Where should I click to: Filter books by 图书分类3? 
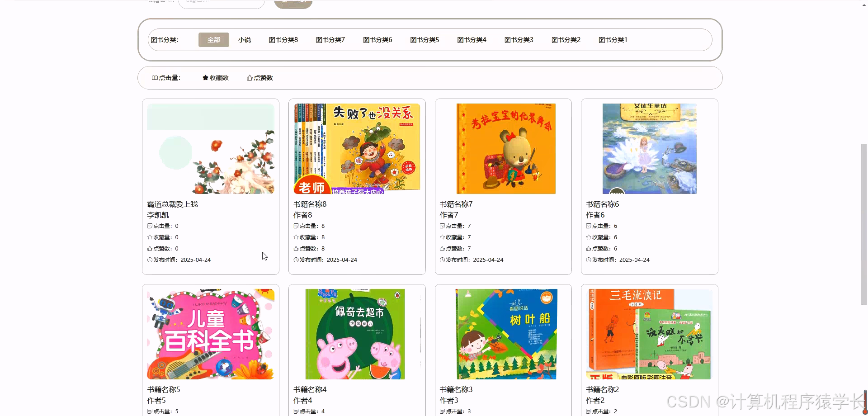pyautogui.click(x=519, y=40)
